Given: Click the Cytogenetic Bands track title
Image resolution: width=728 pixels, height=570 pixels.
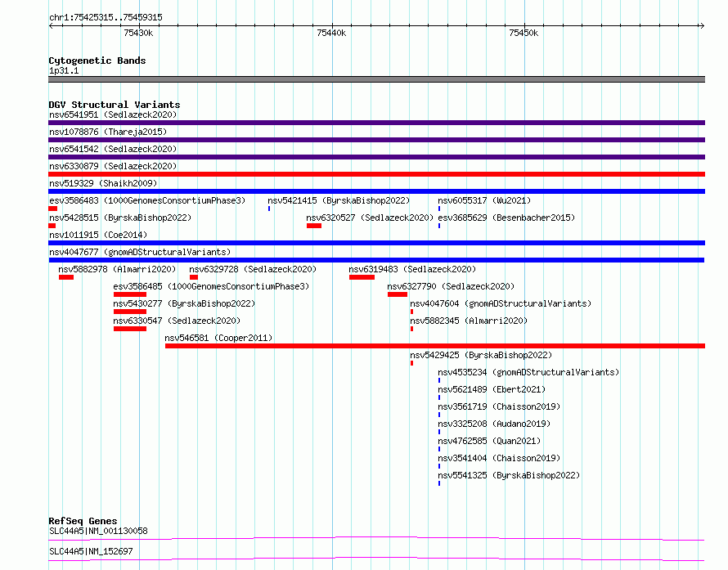Looking at the screenshot, I should [97, 61].
